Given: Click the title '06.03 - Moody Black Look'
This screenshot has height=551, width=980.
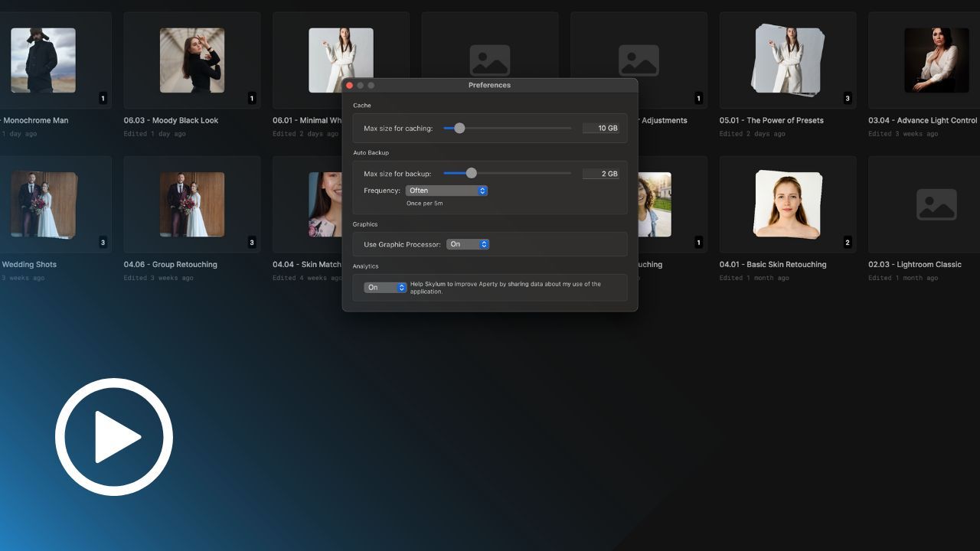Looking at the screenshot, I should (x=171, y=120).
